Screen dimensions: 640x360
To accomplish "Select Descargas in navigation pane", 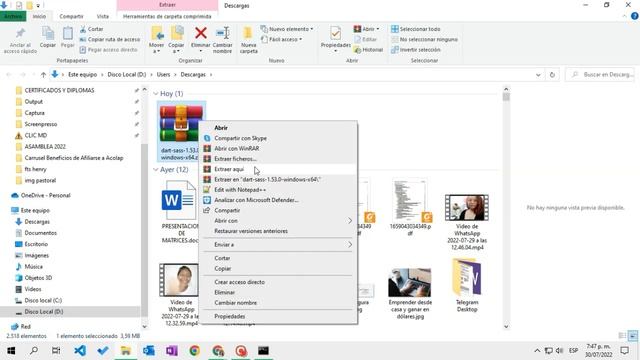I will click(37, 222).
